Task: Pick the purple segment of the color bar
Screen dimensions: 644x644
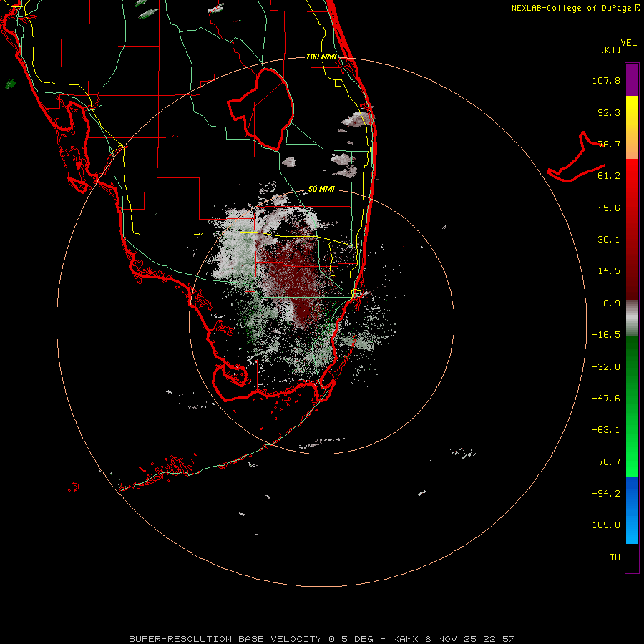Action: 632,79
